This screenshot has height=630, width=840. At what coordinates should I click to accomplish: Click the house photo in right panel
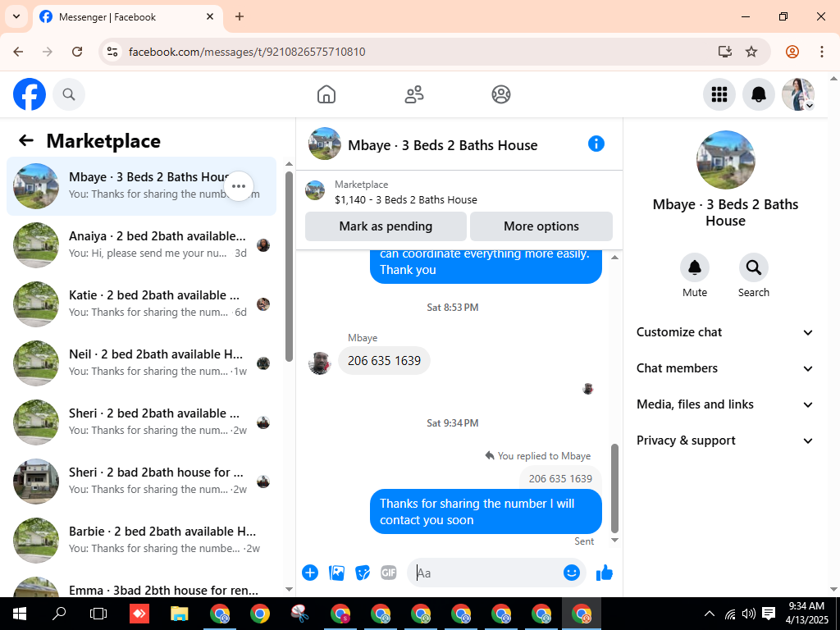725,160
